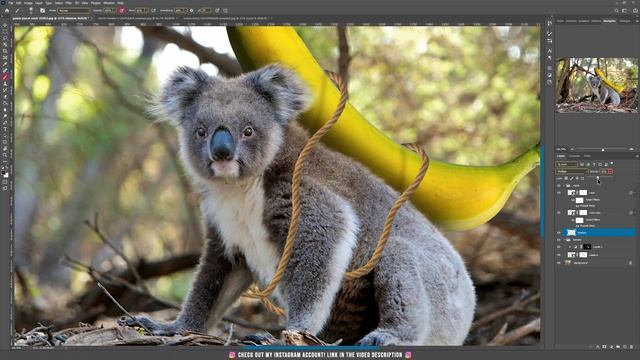Open the File menu

click(11, 2)
